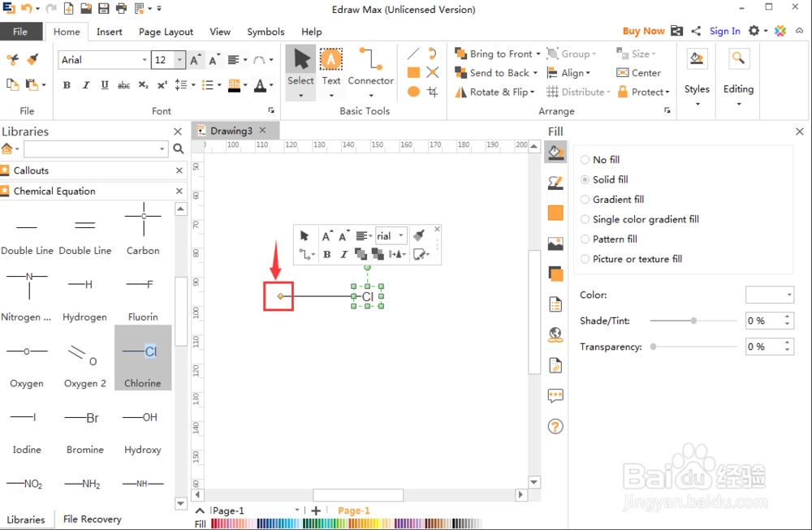Expand Send to Back options
This screenshot has width=812, height=530.
tap(535, 73)
